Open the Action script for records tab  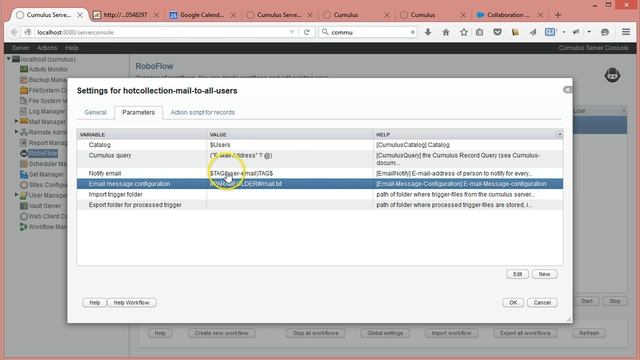(202, 112)
